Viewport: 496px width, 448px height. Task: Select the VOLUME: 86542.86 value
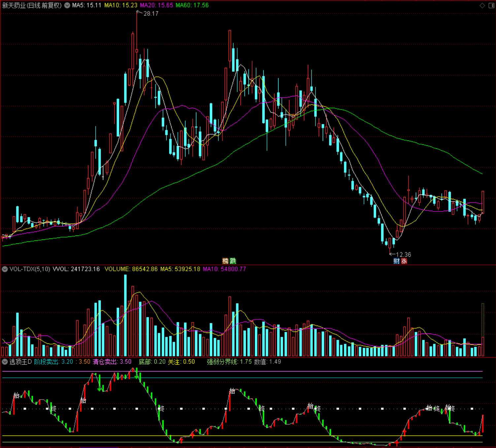tap(131, 269)
